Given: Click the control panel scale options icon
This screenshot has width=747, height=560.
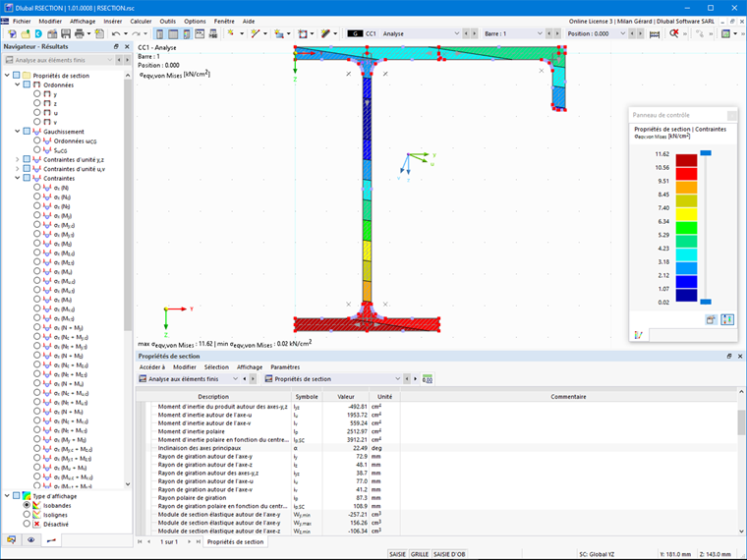Looking at the screenshot, I should click(727, 320).
